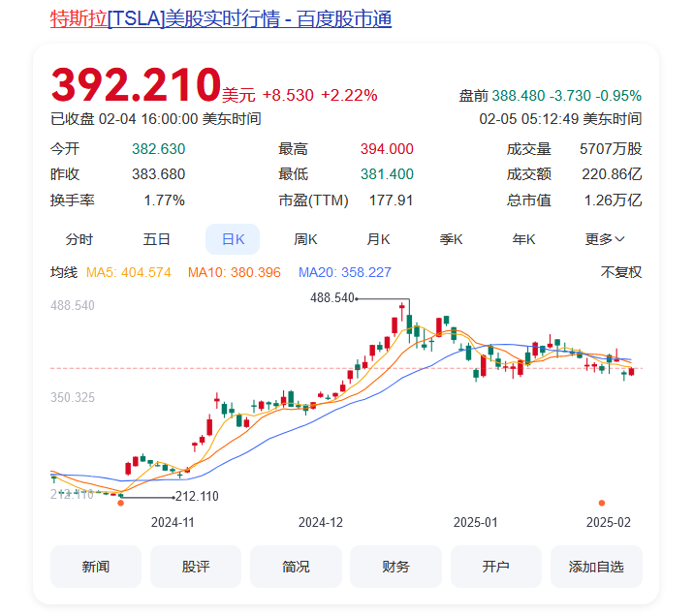This screenshot has width=694, height=616.
Task: Click the orange event marker near 2025-02
Action: tap(602, 503)
